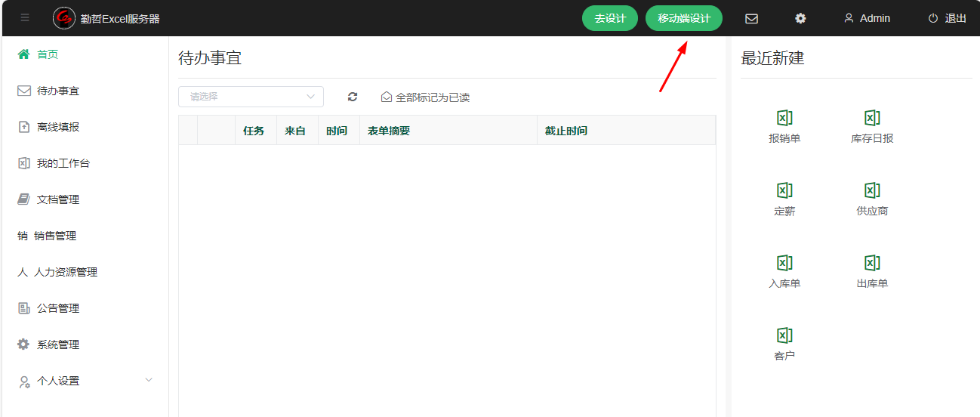Click the refresh icon in the to-do toolbar
This screenshot has width=980, height=417.
tap(353, 97)
